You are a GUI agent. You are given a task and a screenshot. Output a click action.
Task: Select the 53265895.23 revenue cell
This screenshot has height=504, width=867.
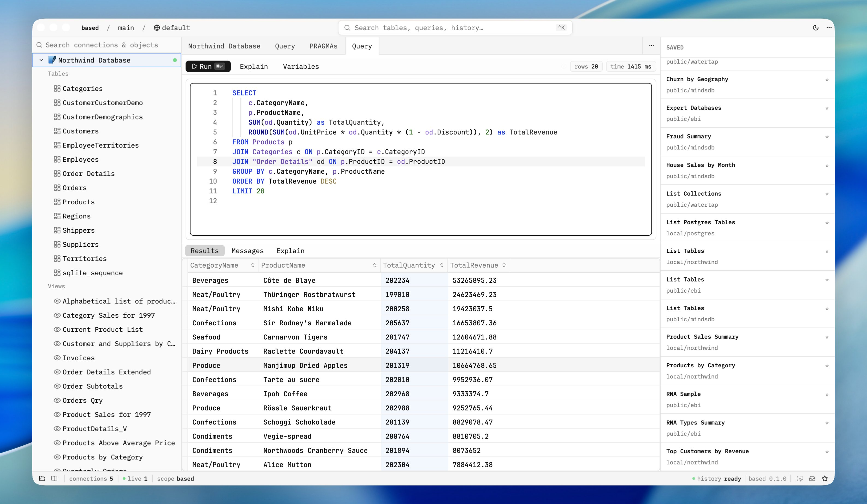pyautogui.click(x=479, y=280)
